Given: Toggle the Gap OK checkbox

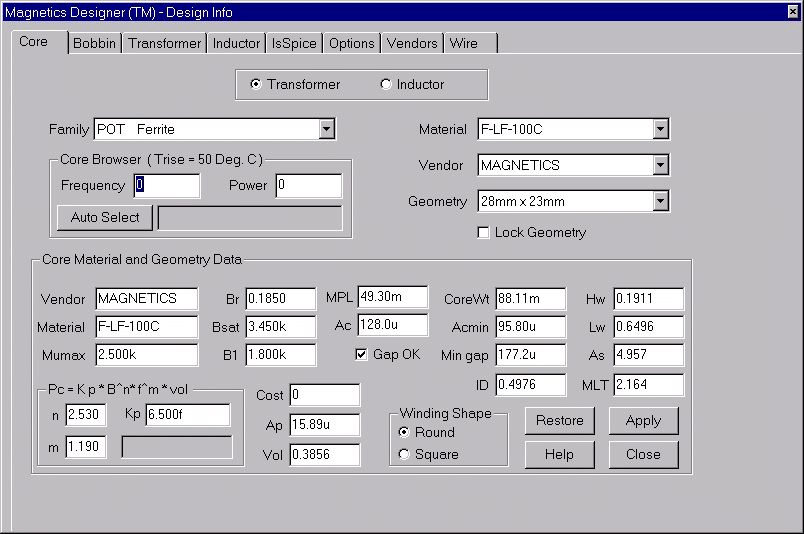Looking at the screenshot, I should pyautogui.click(x=362, y=355).
